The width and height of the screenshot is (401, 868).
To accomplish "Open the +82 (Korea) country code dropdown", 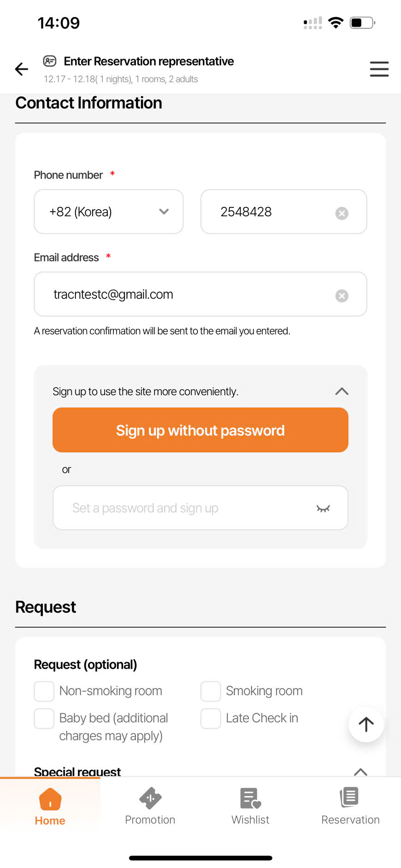I will pos(109,212).
